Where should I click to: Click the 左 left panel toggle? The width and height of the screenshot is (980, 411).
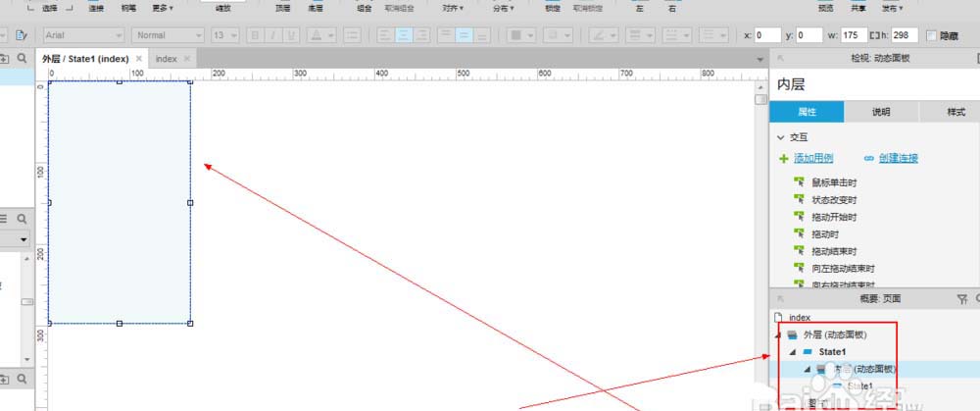pyautogui.click(x=639, y=8)
